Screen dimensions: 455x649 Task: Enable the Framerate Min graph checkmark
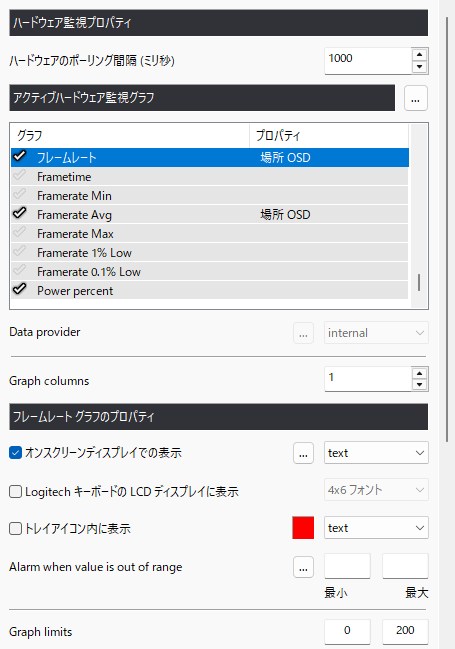click(x=19, y=194)
